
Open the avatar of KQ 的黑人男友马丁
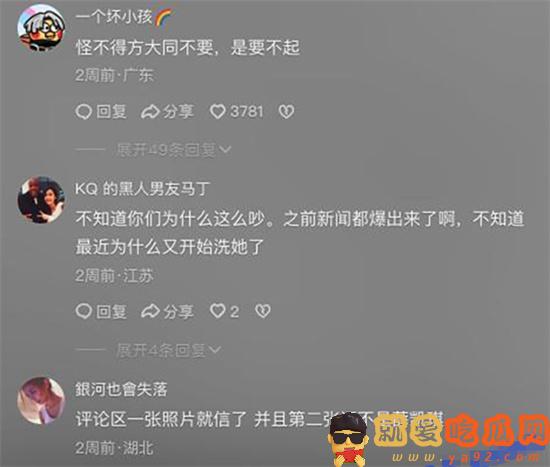[x=41, y=199]
